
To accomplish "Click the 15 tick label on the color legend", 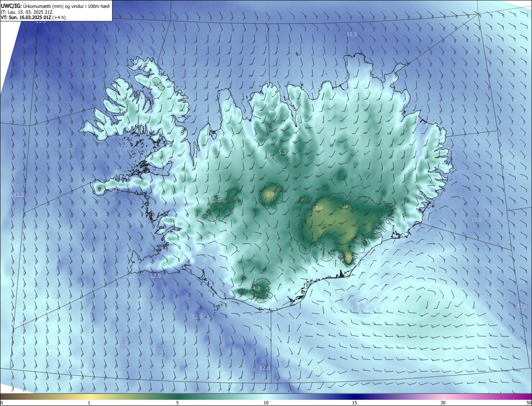I will tap(355, 403).
